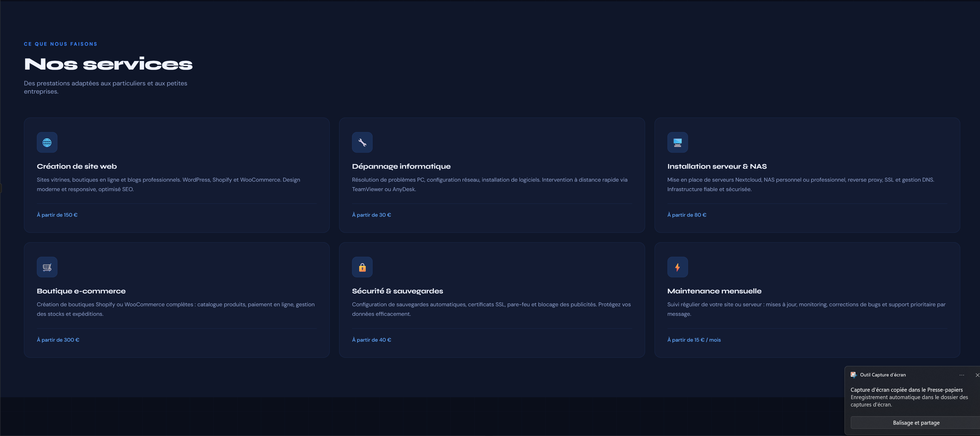Click the Installation serveur & NAS title
Image resolution: width=980 pixels, height=436 pixels.
[x=717, y=166]
